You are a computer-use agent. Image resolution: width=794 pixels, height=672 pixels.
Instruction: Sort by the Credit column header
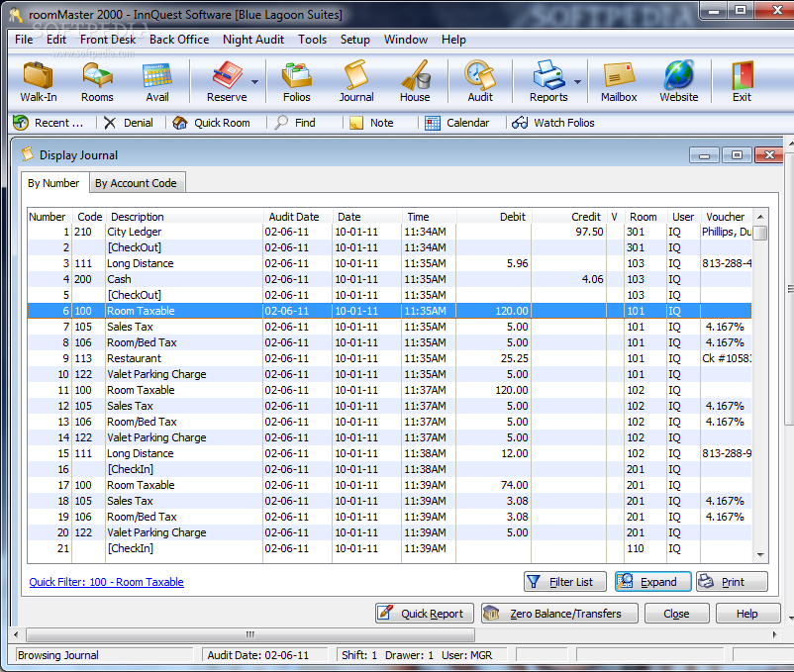(x=569, y=217)
